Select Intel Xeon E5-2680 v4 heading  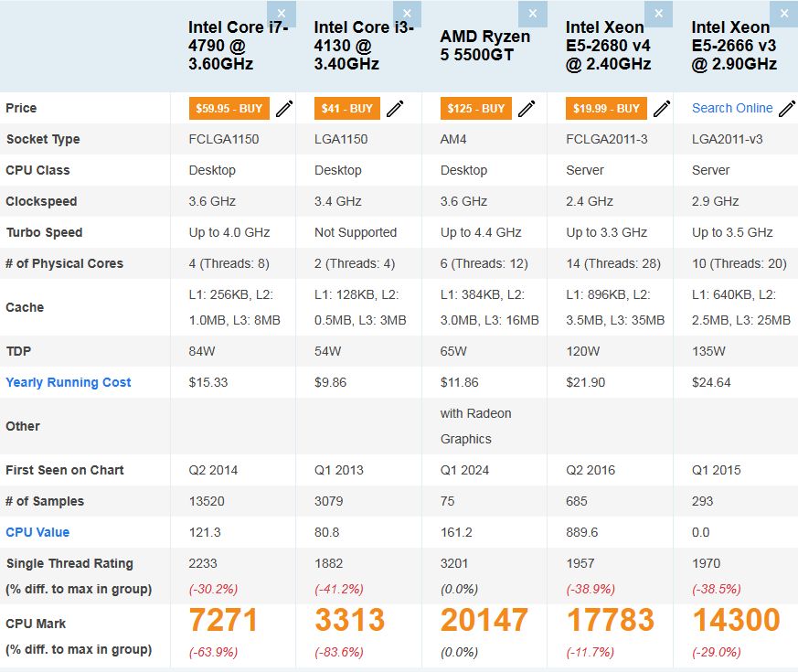tap(608, 46)
